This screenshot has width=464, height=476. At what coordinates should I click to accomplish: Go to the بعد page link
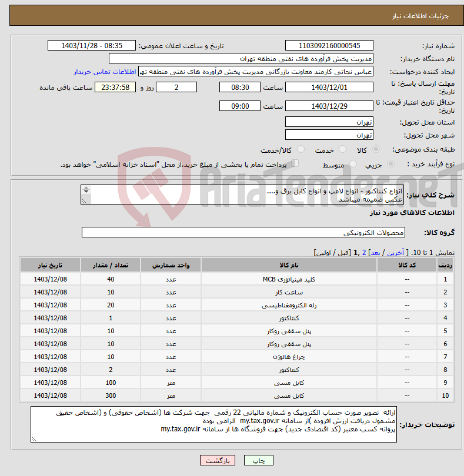coord(375,253)
